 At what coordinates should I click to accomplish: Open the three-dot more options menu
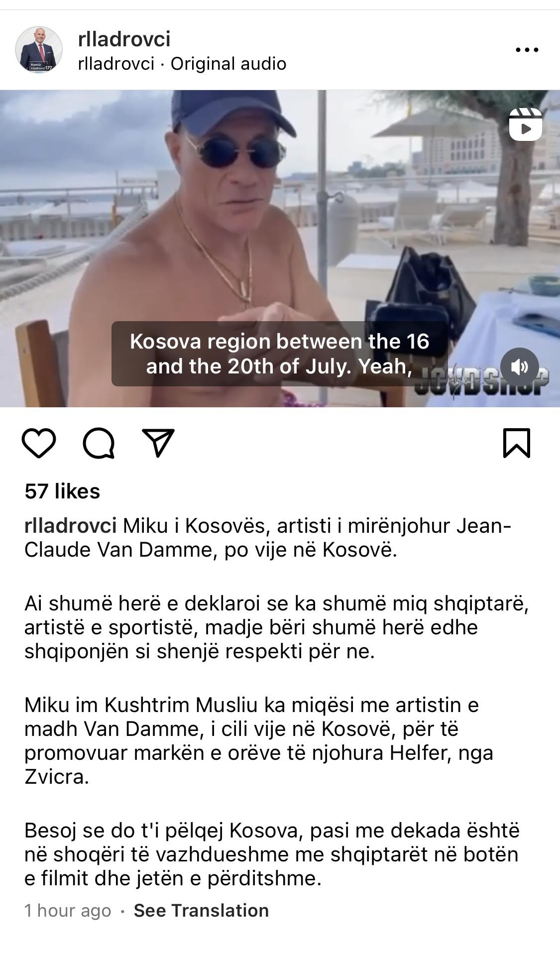point(527,50)
